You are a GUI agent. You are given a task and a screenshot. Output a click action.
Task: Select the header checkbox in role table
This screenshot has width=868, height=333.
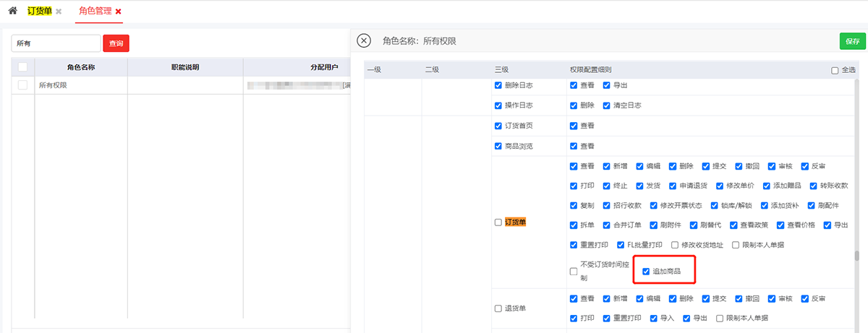(22, 67)
